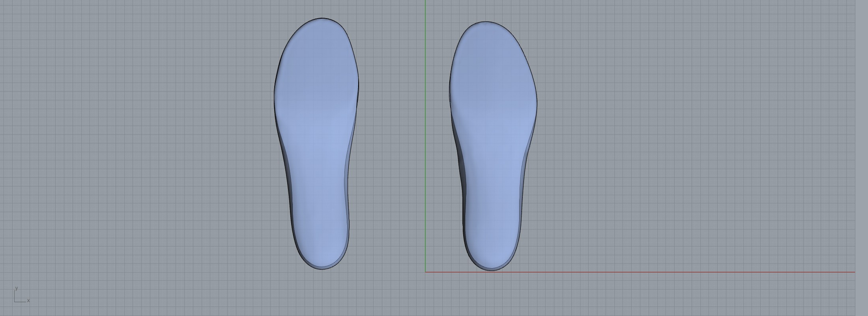The height and width of the screenshot is (316, 868).
Task: Pick the heel end of left insole
Action: click(322, 269)
